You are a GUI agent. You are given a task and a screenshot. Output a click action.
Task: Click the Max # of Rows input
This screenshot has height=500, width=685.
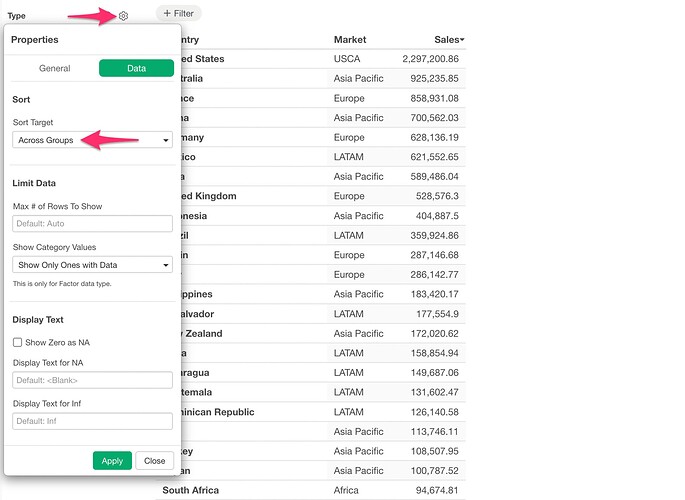point(92,223)
